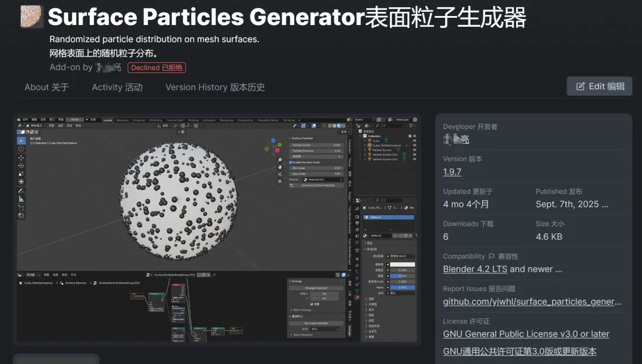This screenshot has height=364, width=642.
Task: Hide the Cube object via eye icon
Action: (x=414, y=141)
